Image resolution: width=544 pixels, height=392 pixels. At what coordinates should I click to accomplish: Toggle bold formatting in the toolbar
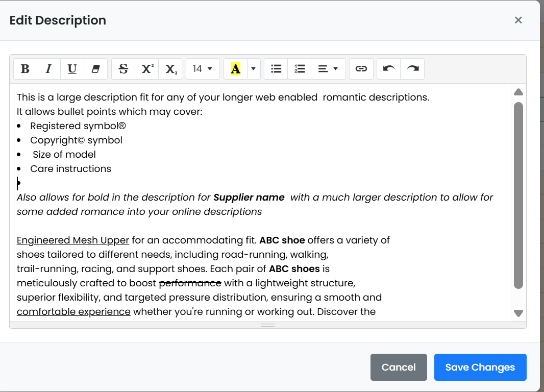coord(25,69)
